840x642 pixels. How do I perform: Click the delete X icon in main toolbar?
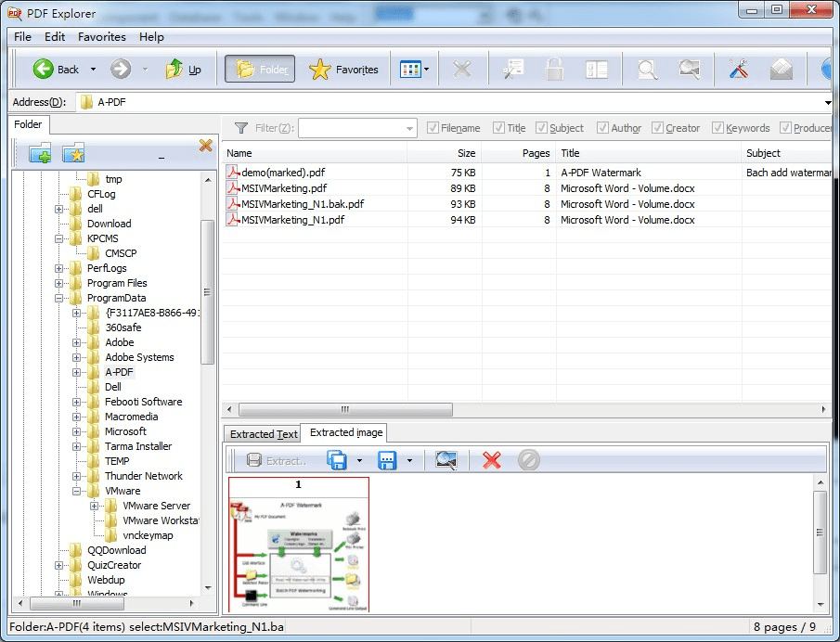462,70
